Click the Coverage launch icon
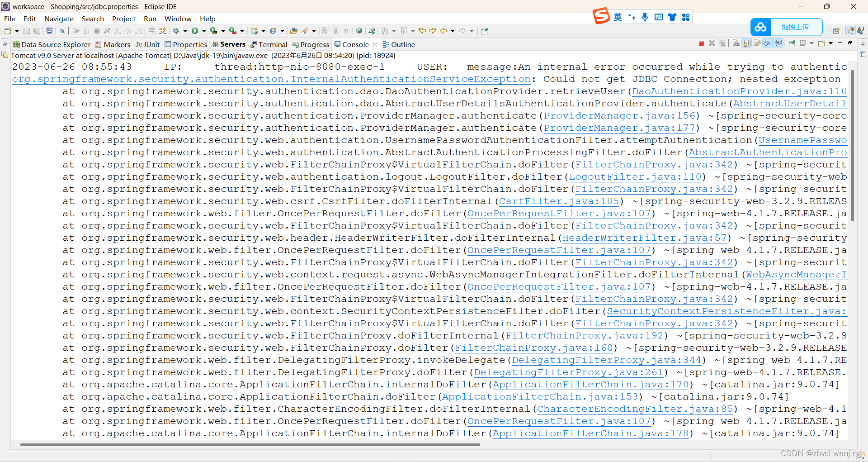868x462 pixels. click(213, 31)
